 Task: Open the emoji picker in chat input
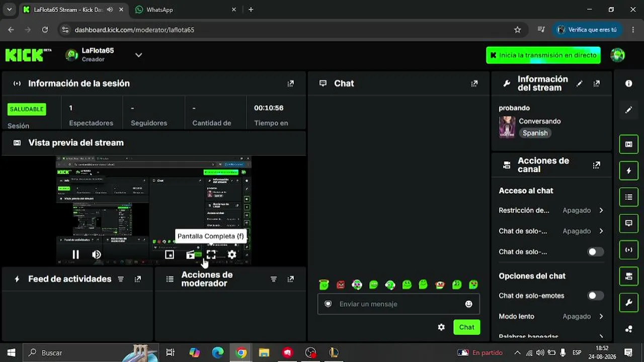point(469,304)
